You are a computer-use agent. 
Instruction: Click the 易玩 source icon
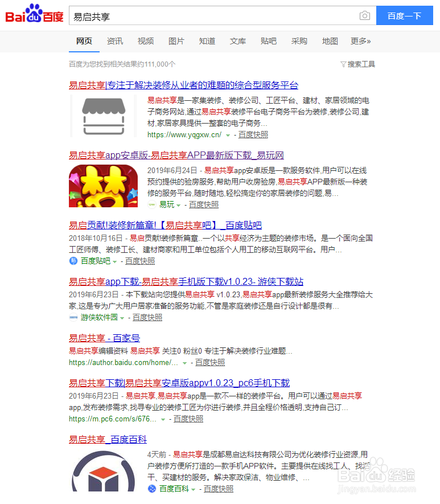151,204
